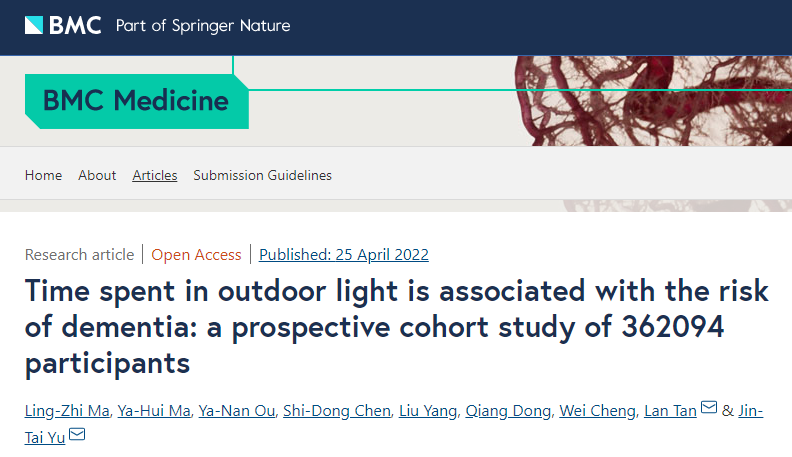Viewport: 792px width, 457px height.
Task: Select the Articles navigation link
Action: (155, 175)
